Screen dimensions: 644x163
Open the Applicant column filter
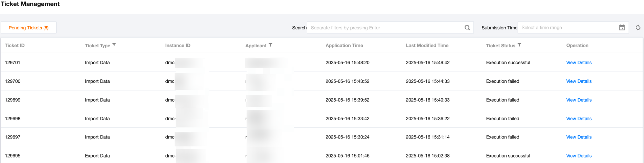(270, 45)
